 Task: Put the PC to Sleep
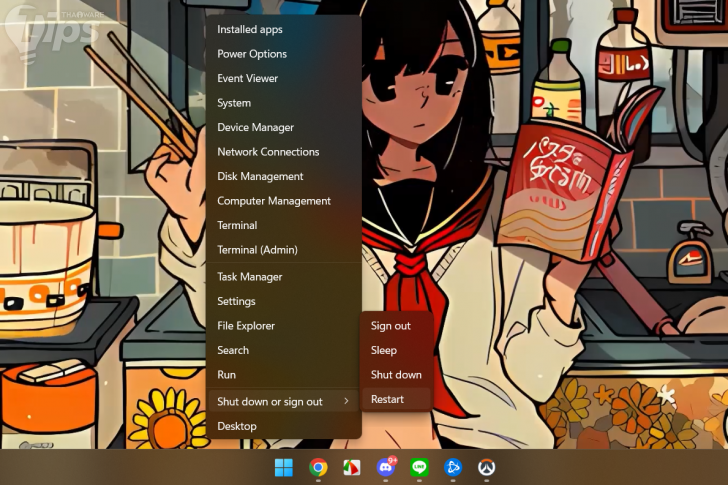(x=396, y=350)
